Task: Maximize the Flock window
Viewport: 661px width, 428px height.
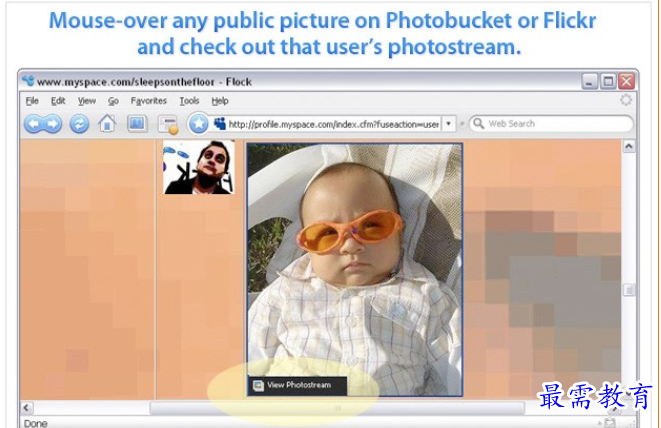Action: 608,81
